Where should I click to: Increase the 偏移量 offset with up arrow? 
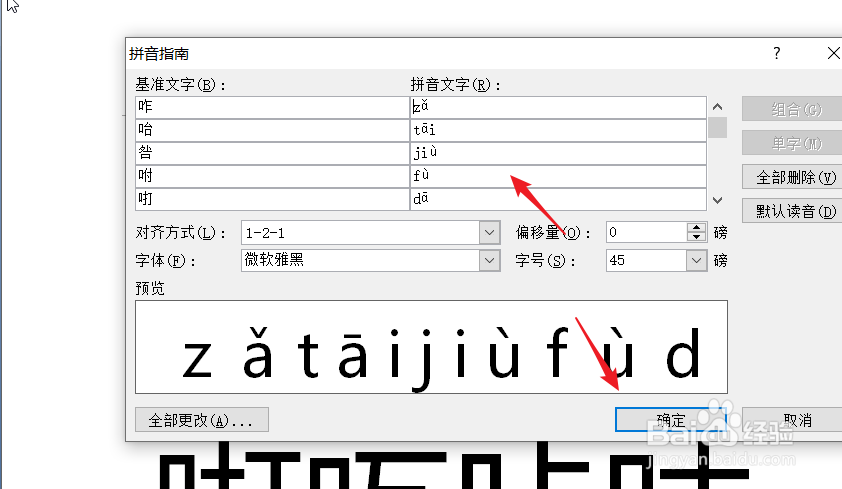(x=696, y=228)
